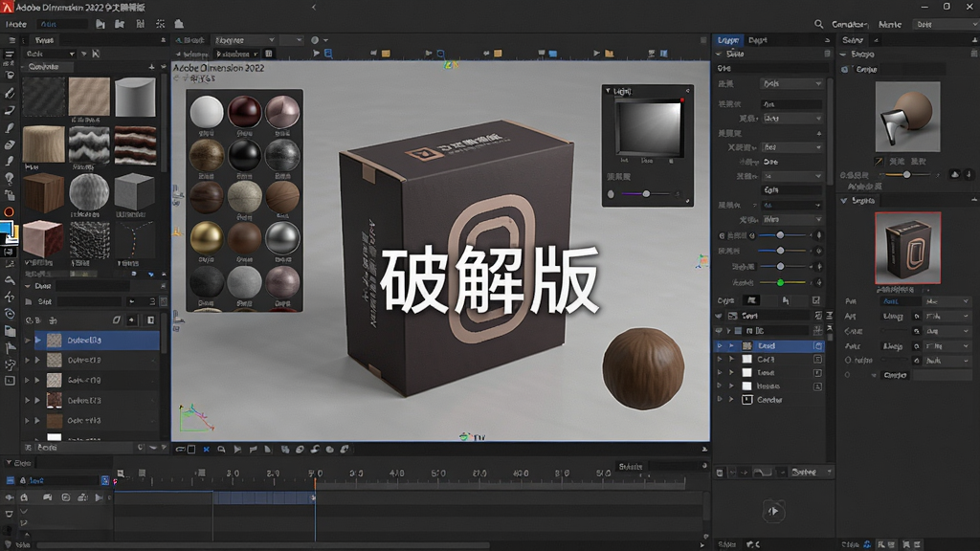Screen dimensions: 980x551
Task: Toggle the square icon on second layer row
Action: pyautogui.click(x=817, y=360)
